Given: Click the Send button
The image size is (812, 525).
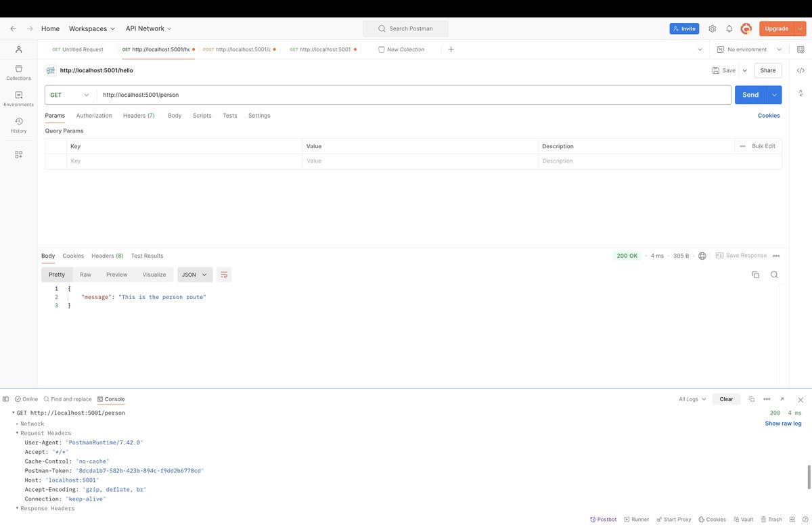Looking at the screenshot, I should 750,95.
